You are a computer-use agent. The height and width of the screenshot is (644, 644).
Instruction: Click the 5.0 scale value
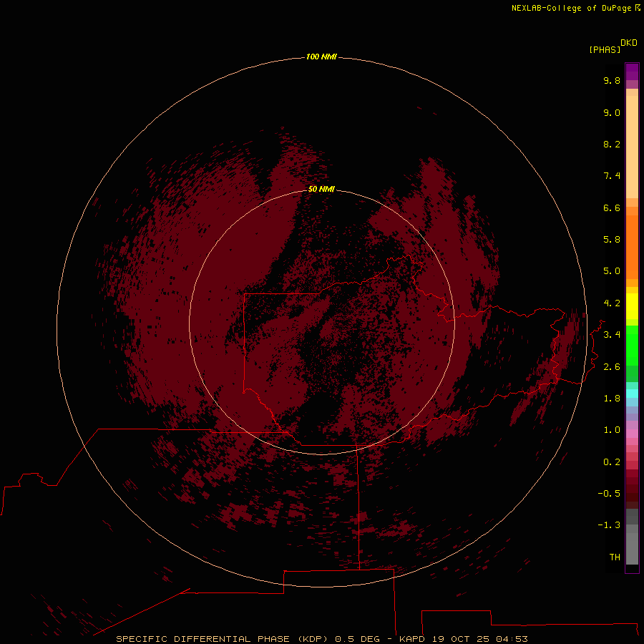click(x=612, y=271)
